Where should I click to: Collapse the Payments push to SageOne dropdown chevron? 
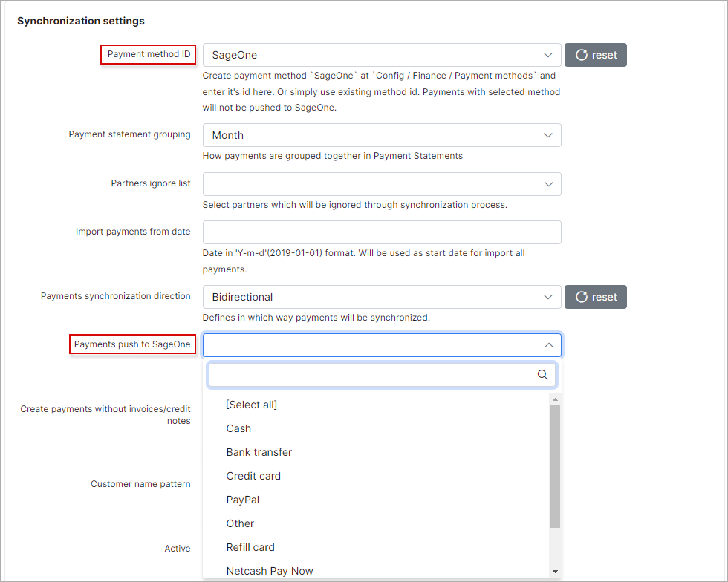coord(548,344)
